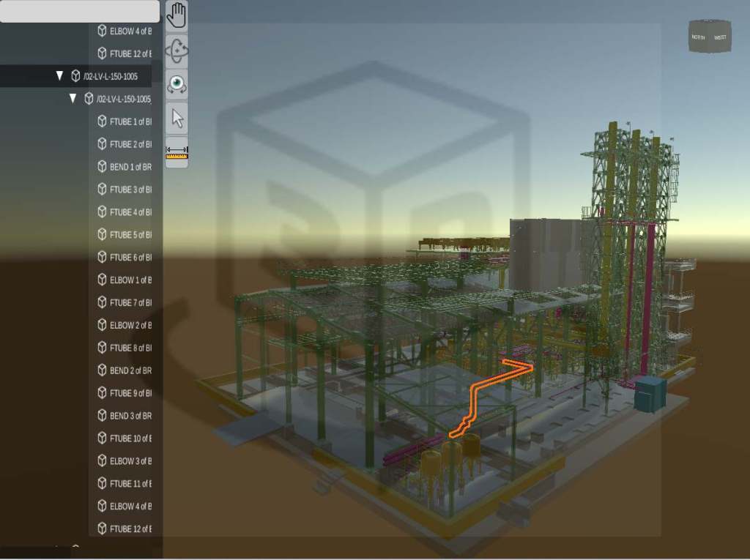Click the teal box beside the tower
The image size is (750, 560).
(649, 395)
